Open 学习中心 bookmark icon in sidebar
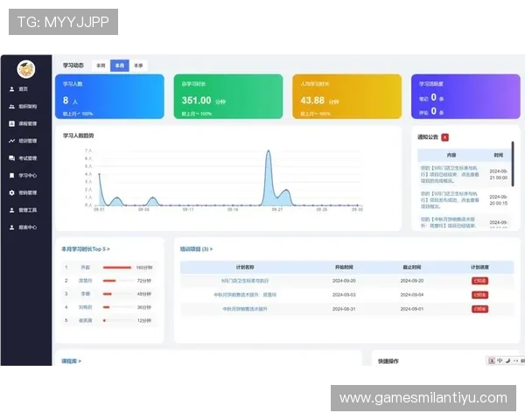The image size is (525, 420). click(11, 175)
